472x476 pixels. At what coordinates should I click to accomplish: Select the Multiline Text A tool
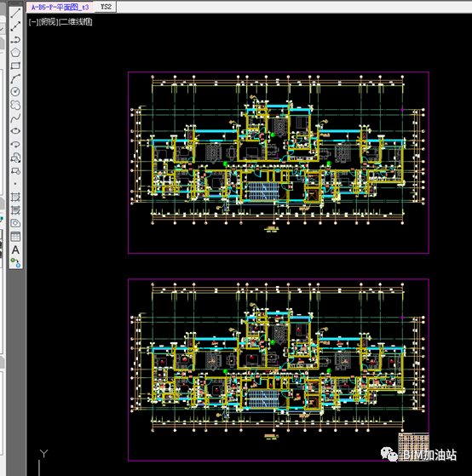15,249
